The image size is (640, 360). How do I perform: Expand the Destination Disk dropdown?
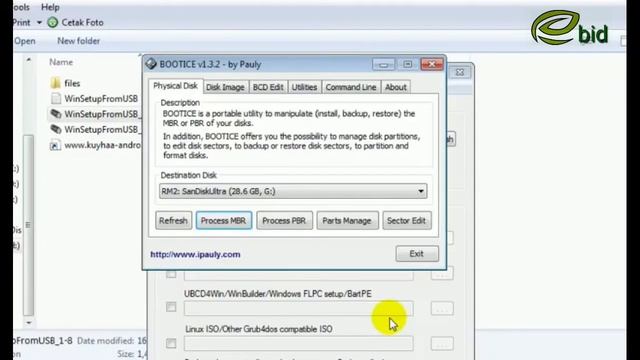coord(420,191)
